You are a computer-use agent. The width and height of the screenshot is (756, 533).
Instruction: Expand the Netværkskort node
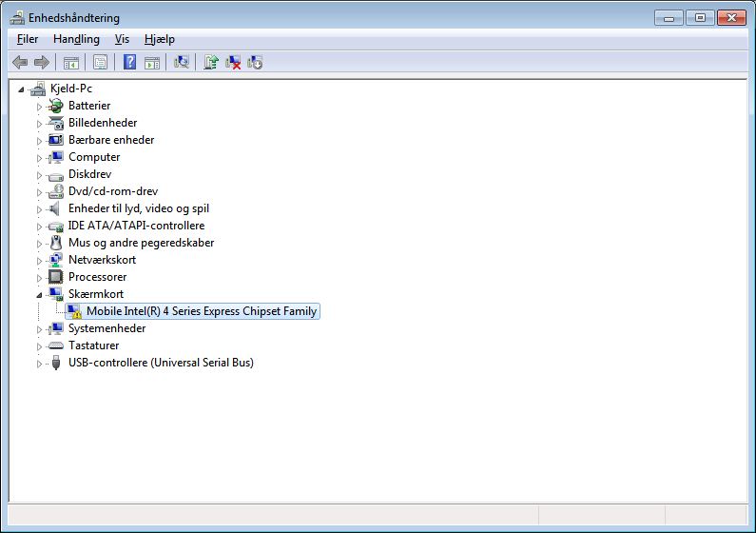(x=40, y=260)
